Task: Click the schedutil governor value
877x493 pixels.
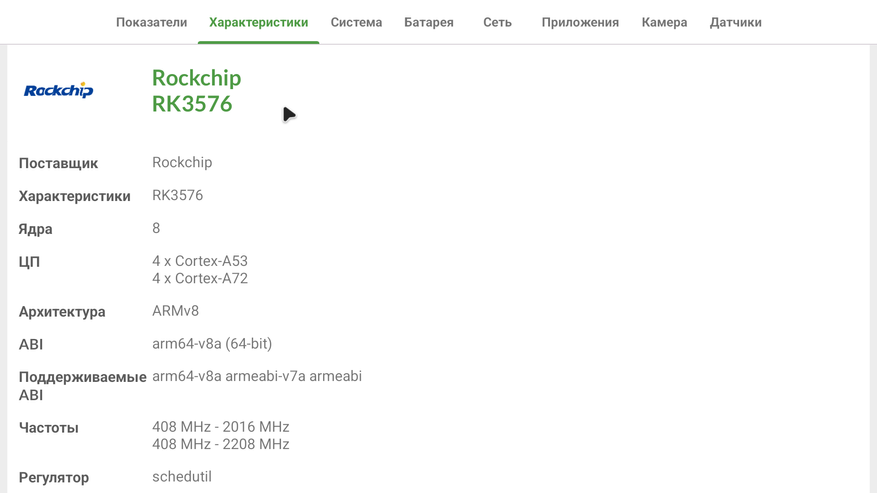Action: tap(181, 477)
